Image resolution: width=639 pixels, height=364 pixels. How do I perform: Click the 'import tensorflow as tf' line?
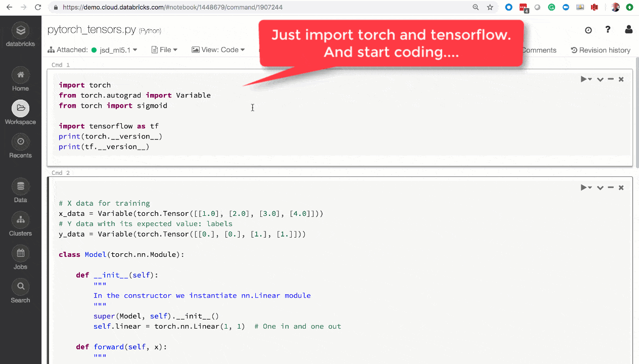coord(109,126)
